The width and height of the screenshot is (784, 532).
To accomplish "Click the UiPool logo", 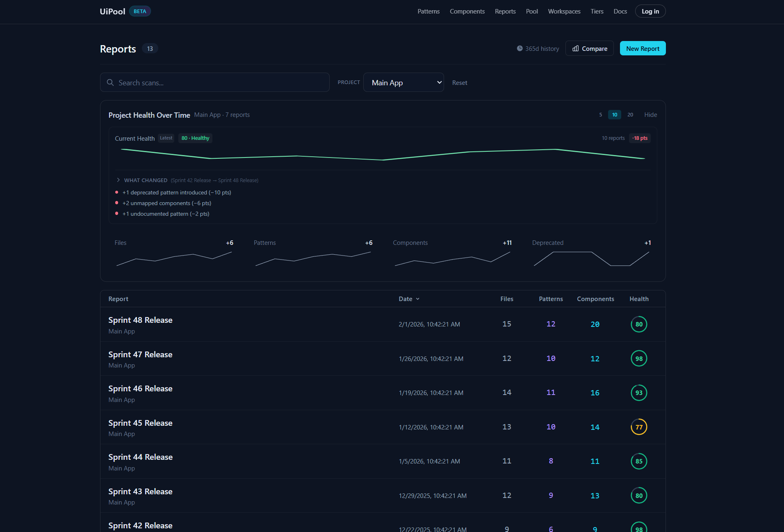I will click(x=112, y=11).
